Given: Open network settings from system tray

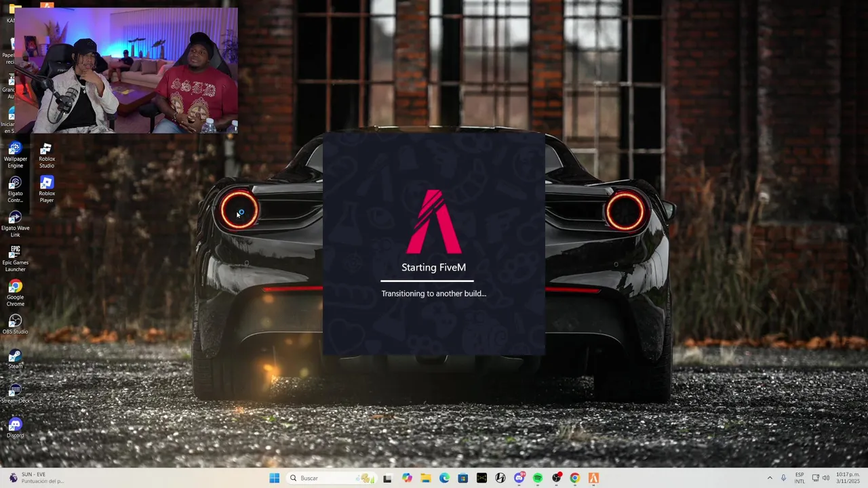Looking at the screenshot, I should click(815, 478).
